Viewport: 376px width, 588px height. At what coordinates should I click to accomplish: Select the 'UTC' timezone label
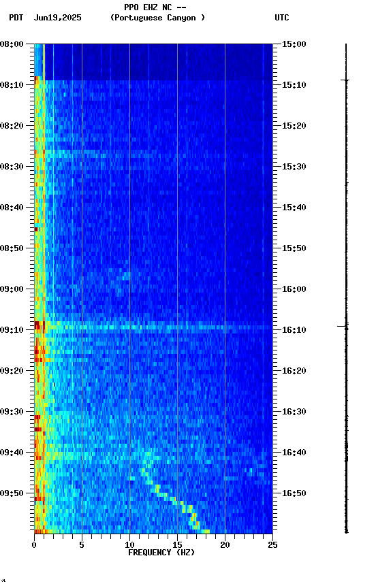click(x=282, y=18)
